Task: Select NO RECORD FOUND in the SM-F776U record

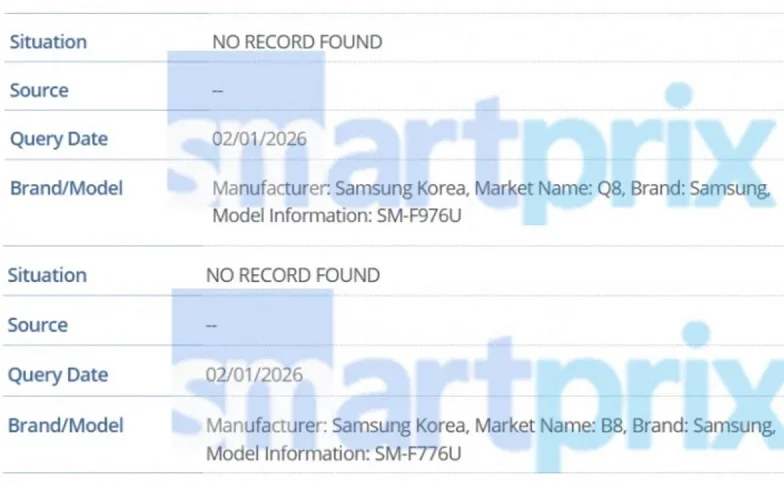Action: [292, 275]
